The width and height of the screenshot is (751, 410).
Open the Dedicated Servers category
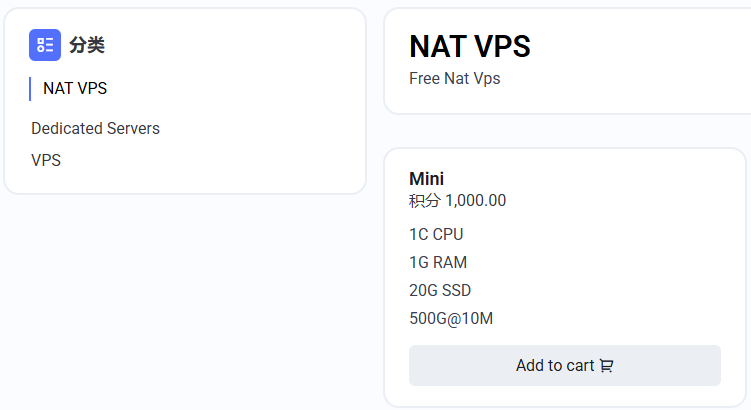(x=95, y=128)
